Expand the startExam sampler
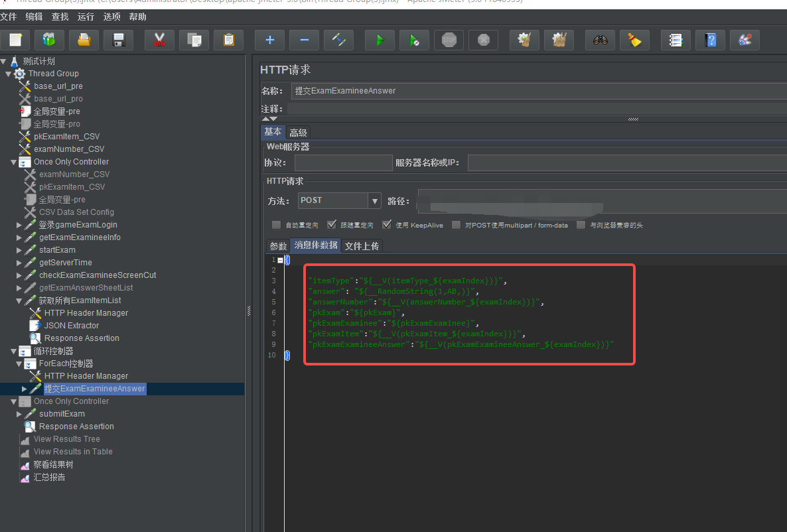Viewport: 787px width, 532px height. click(19, 250)
